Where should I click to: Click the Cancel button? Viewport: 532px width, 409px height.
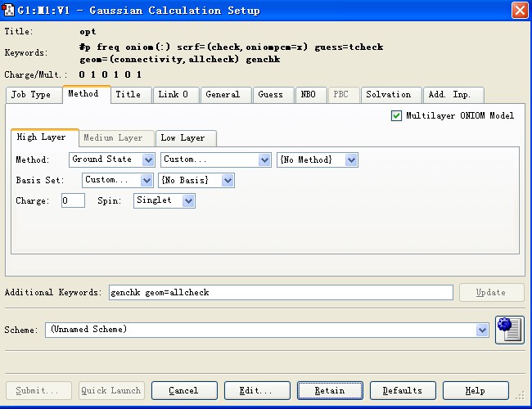pos(184,391)
